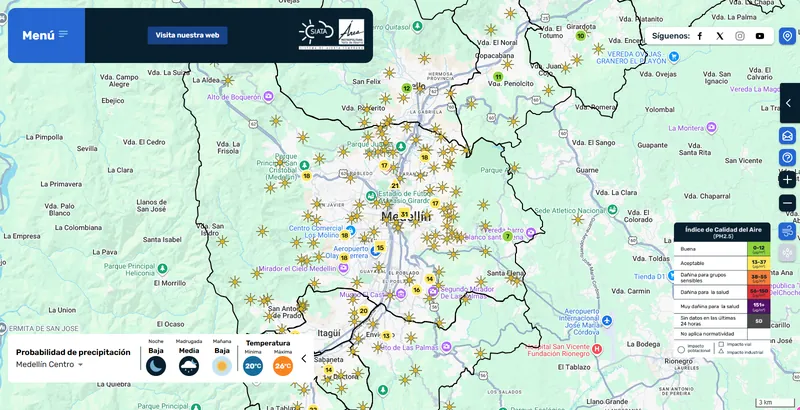Screen dimensions: 800x410
Task: Click the 26°C maximum temperature badge
Action: coord(283,366)
